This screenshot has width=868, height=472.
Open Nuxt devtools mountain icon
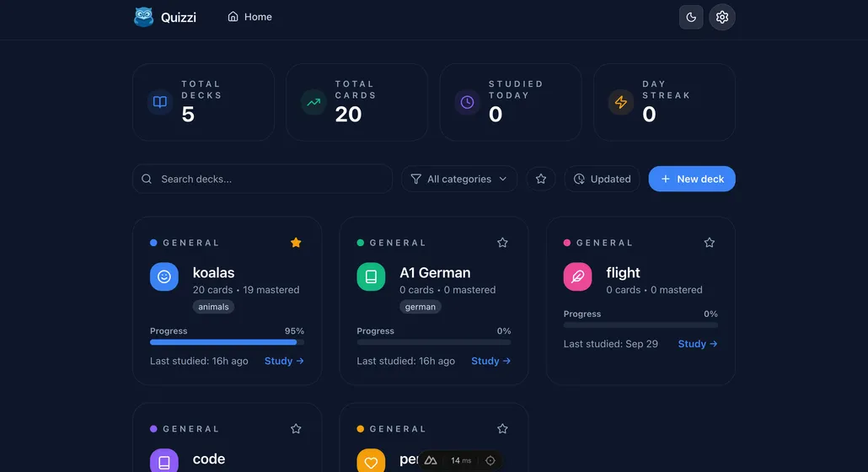(x=431, y=460)
